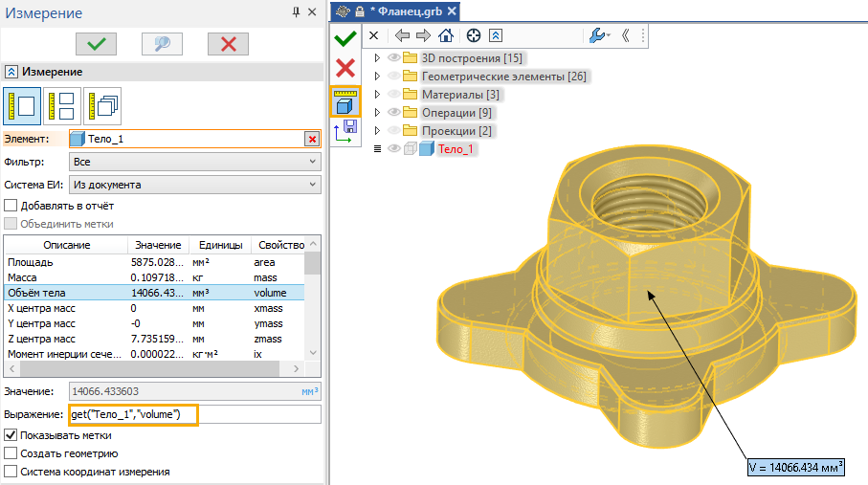This screenshot has width=868, height=485.
Task: Confirm measurement with the green checkmark button
Action: [x=96, y=43]
